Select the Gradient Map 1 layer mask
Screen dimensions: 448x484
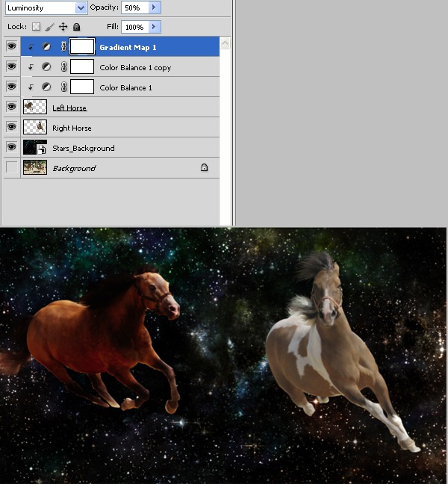[x=82, y=46]
